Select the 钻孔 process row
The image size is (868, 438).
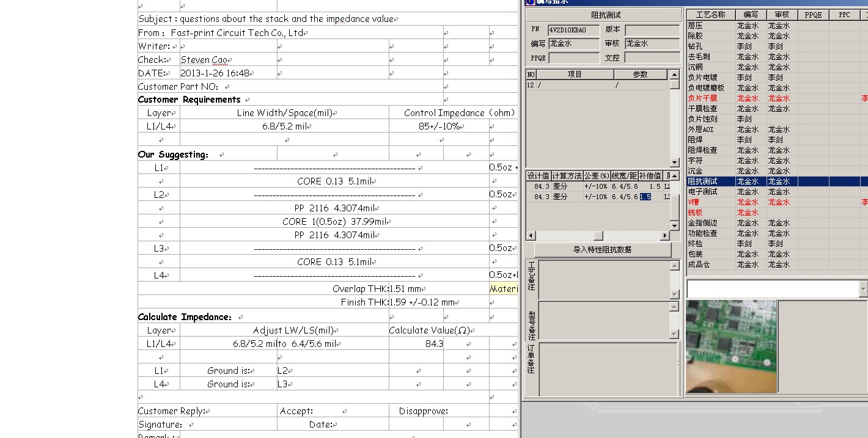coord(776,46)
